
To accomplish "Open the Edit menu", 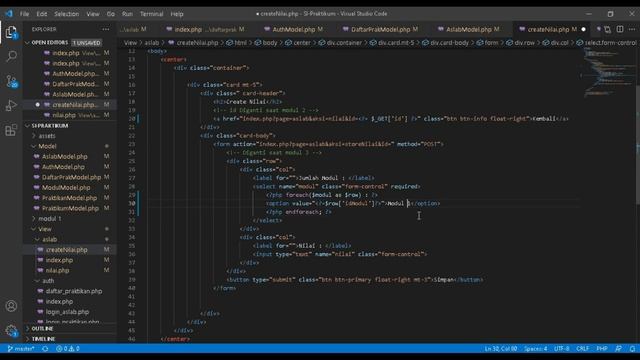I will pyautogui.click(x=42, y=14).
